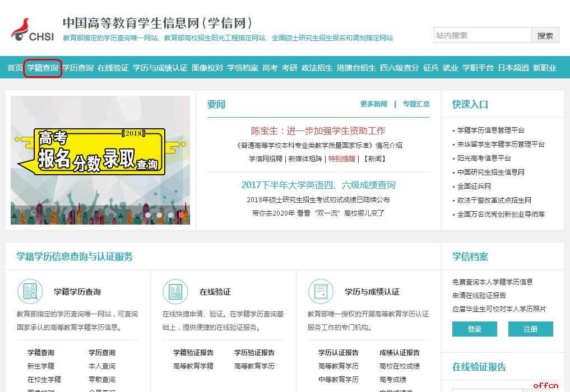Select 考研 from the navigation menu
570x392 pixels.
point(289,67)
